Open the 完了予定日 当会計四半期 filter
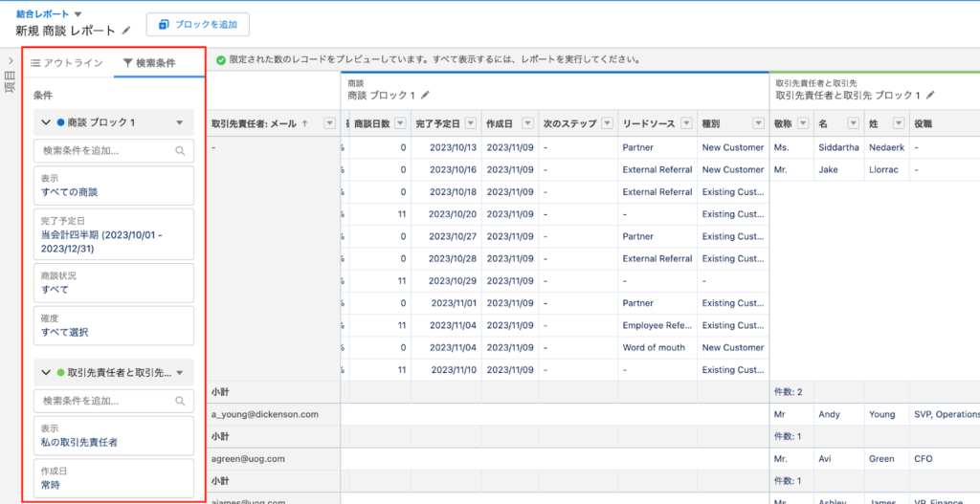Viewport: 980px width, 504px height. 113,234
